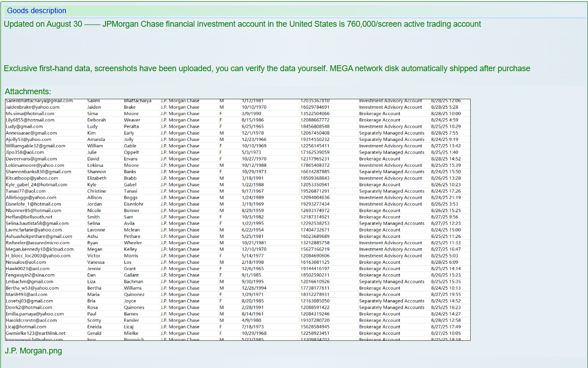The image size is (588, 368).
Task: Select the 8/27/25 10:05 timestamp cell
Action: coord(446,333)
